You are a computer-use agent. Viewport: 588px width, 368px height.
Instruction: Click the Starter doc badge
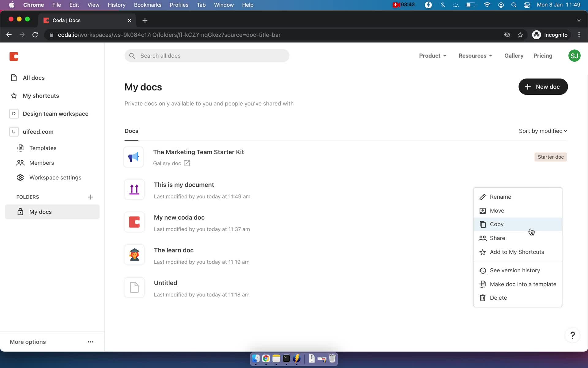551,157
